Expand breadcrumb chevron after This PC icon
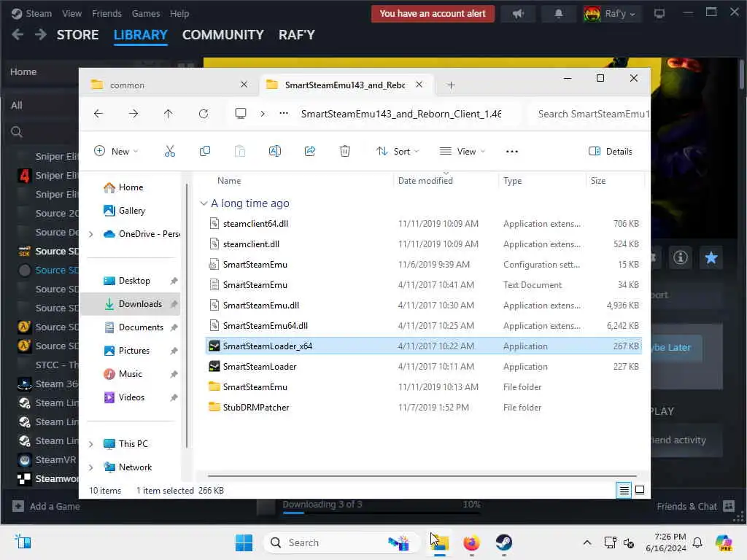 [263, 113]
